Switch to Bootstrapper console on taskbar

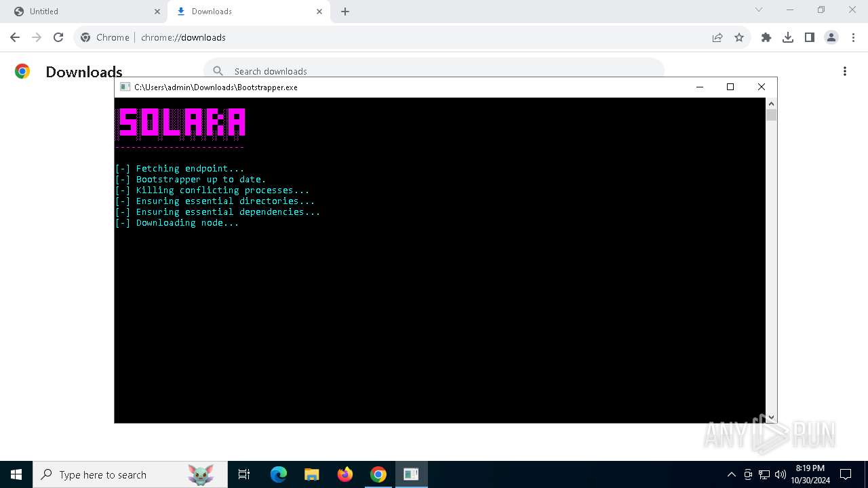(411, 474)
